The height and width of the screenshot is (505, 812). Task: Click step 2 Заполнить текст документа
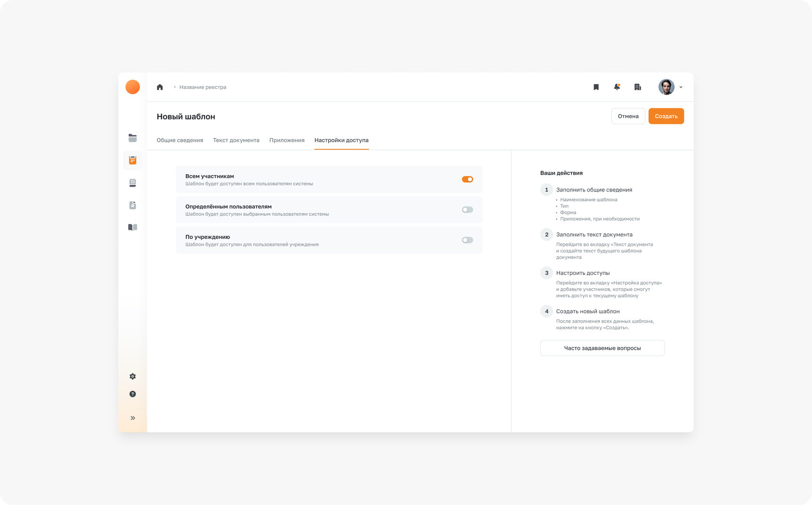594,235
